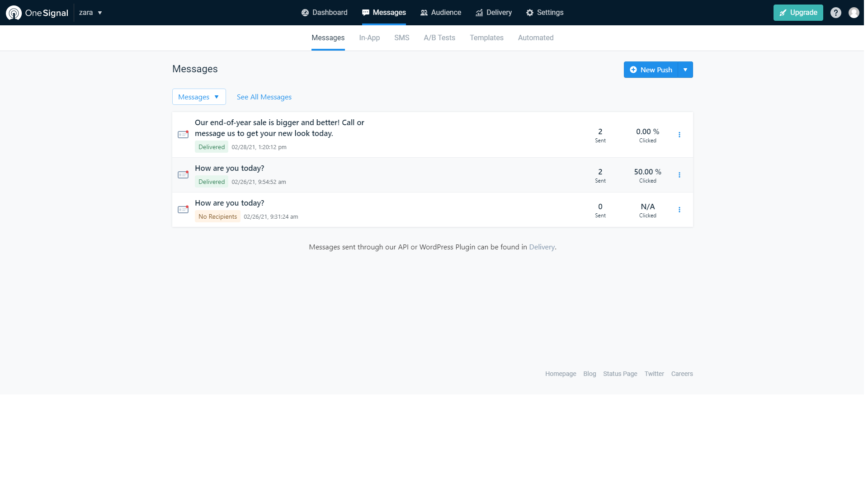
Task: Open the Homepage footer link
Action: click(561, 374)
